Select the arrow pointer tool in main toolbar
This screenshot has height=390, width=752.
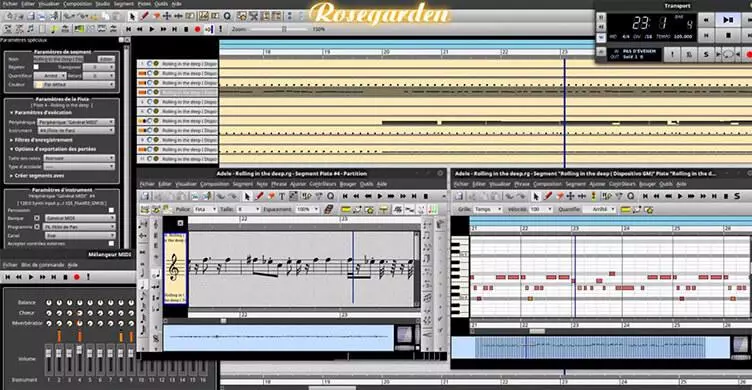click(x=132, y=16)
